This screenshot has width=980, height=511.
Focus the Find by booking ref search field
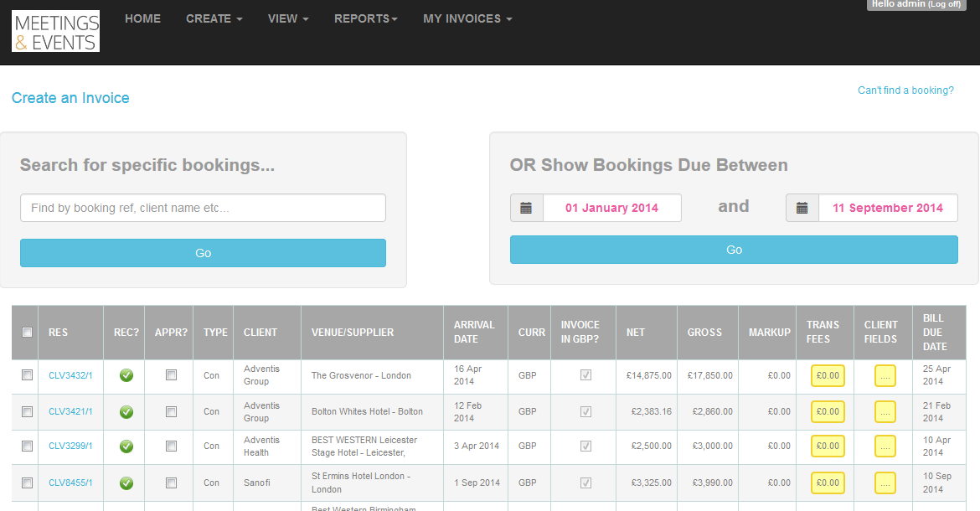tap(204, 208)
